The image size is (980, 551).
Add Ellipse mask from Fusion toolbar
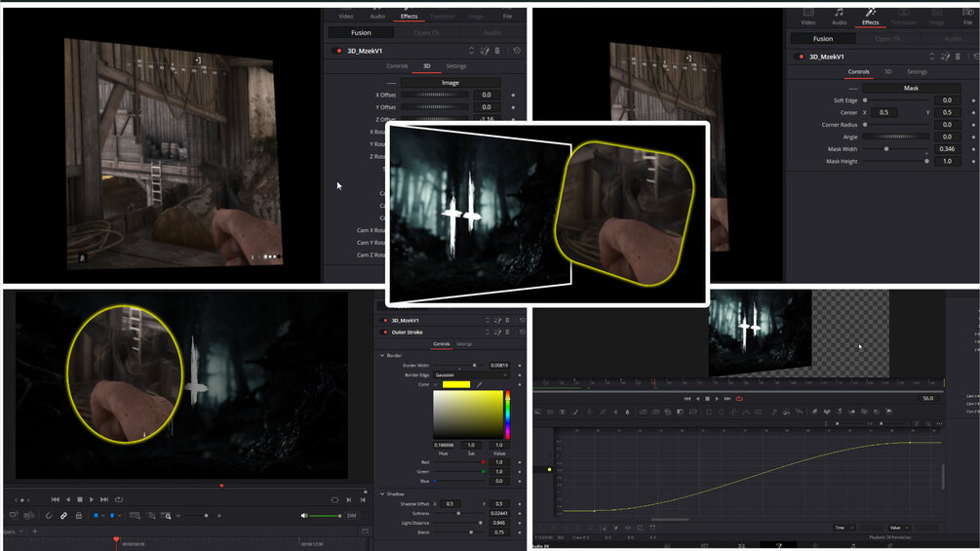coord(722,412)
